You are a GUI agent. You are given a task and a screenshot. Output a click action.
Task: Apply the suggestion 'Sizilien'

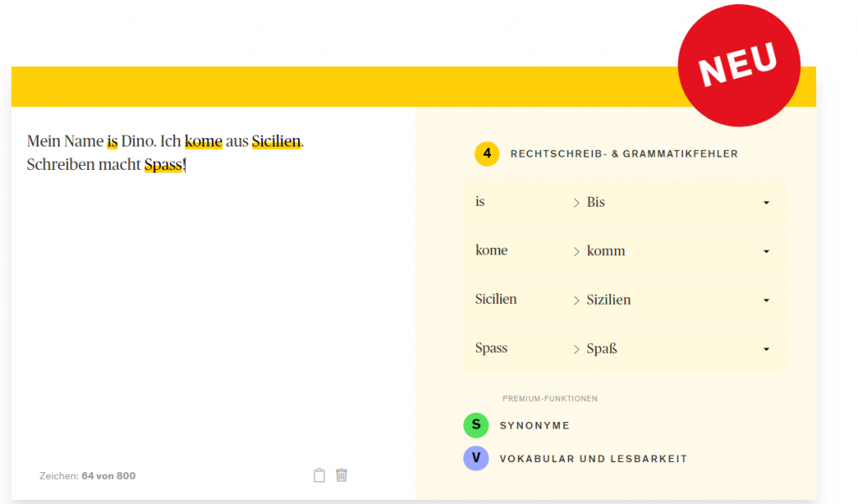point(610,300)
